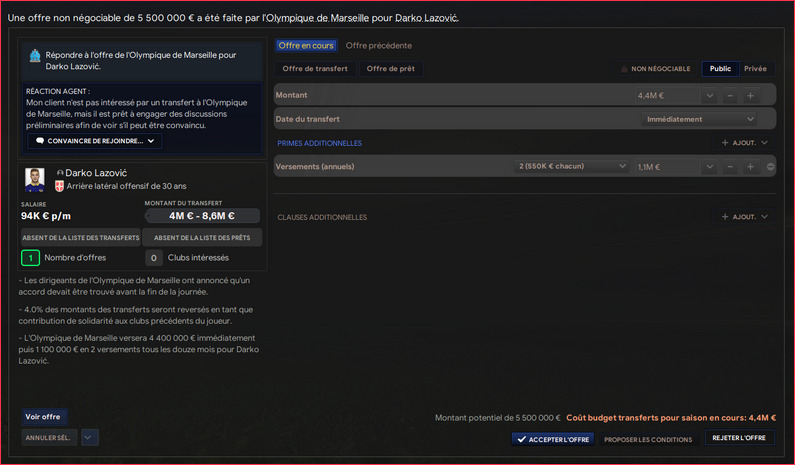
Task: Click the Clubs intéressés counter box
Action: point(153,258)
